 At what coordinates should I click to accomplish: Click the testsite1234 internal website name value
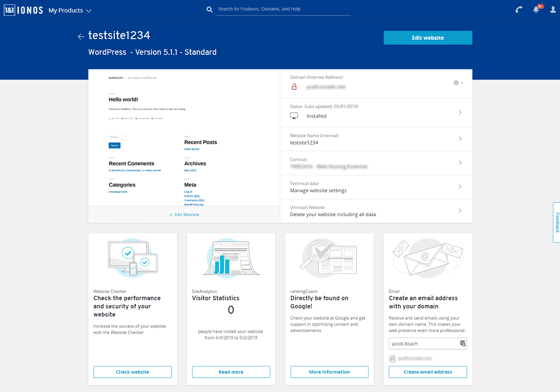pyautogui.click(x=304, y=142)
